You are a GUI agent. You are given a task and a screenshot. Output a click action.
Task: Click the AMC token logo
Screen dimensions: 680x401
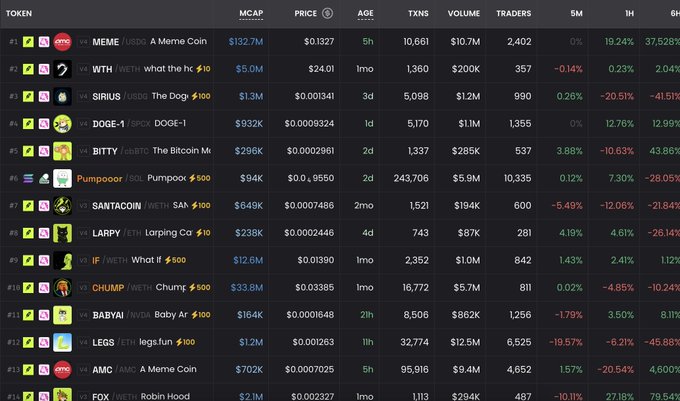point(62,369)
